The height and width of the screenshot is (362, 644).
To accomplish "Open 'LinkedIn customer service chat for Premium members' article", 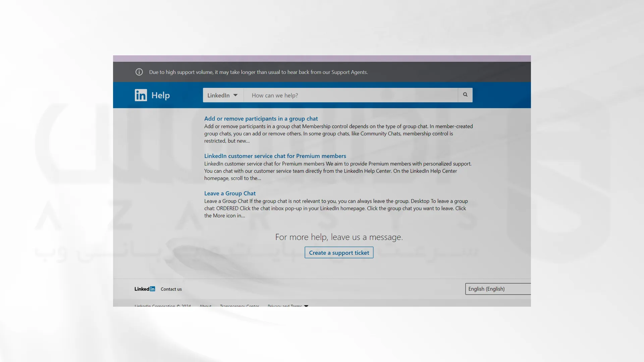I will 275,156.
